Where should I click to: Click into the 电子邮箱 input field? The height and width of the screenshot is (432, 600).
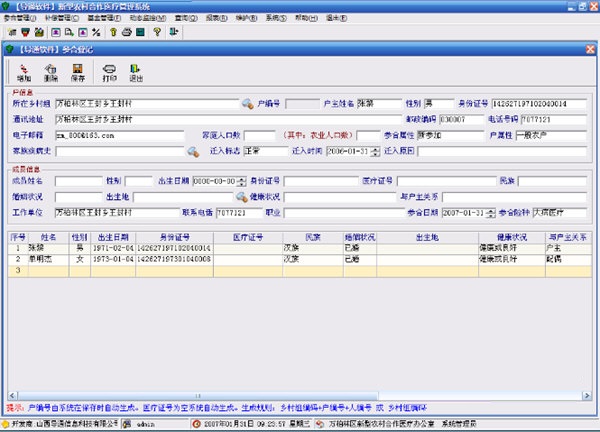[x=120, y=135]
